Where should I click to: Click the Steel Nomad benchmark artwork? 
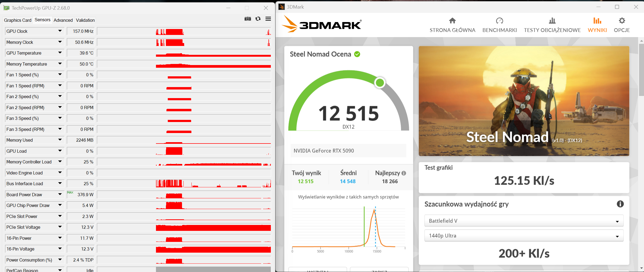(x=524, y=101)
